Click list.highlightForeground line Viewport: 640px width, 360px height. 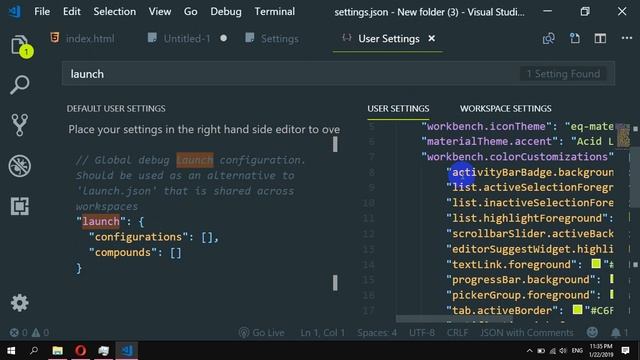click(x=530, y=218)
